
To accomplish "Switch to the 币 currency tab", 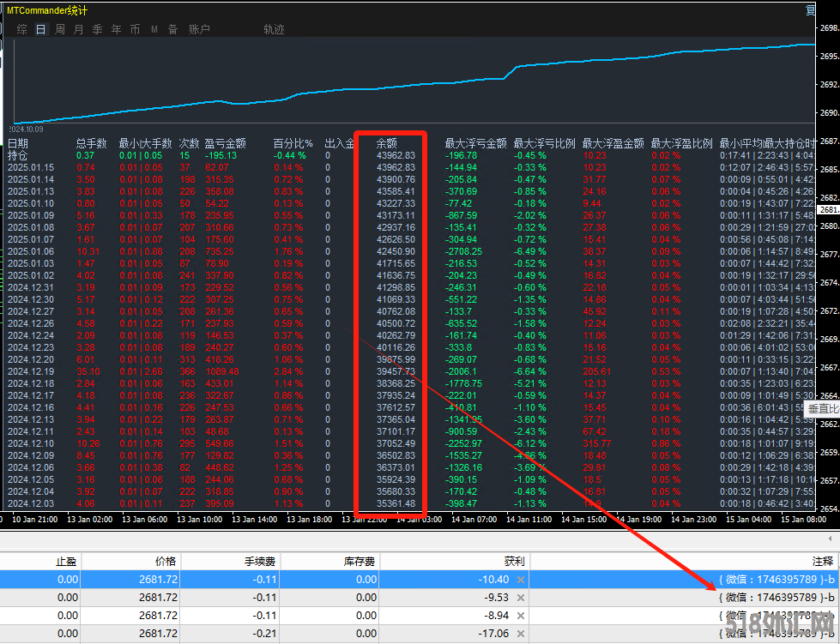I will (x=135, y=29).
